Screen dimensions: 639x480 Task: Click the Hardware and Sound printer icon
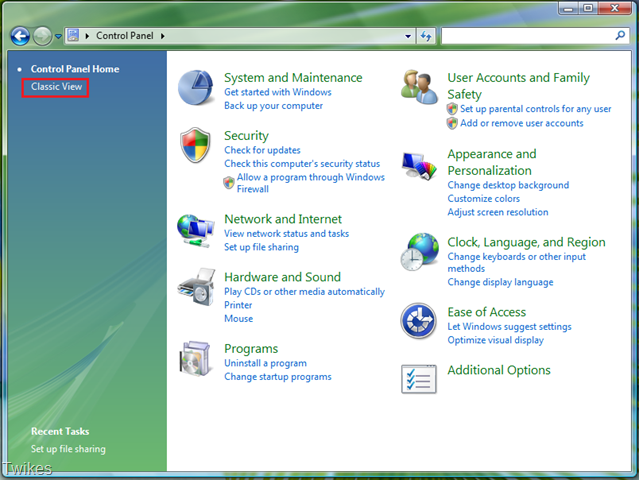196,287
